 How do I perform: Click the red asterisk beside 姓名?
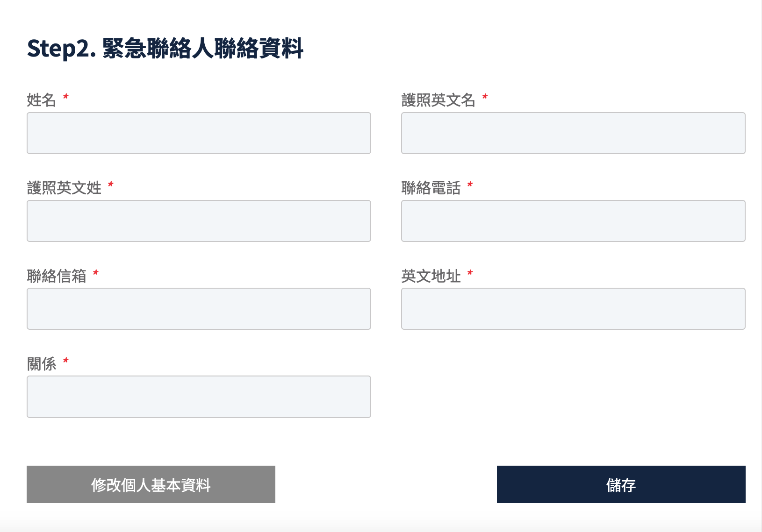click(66, 97)
